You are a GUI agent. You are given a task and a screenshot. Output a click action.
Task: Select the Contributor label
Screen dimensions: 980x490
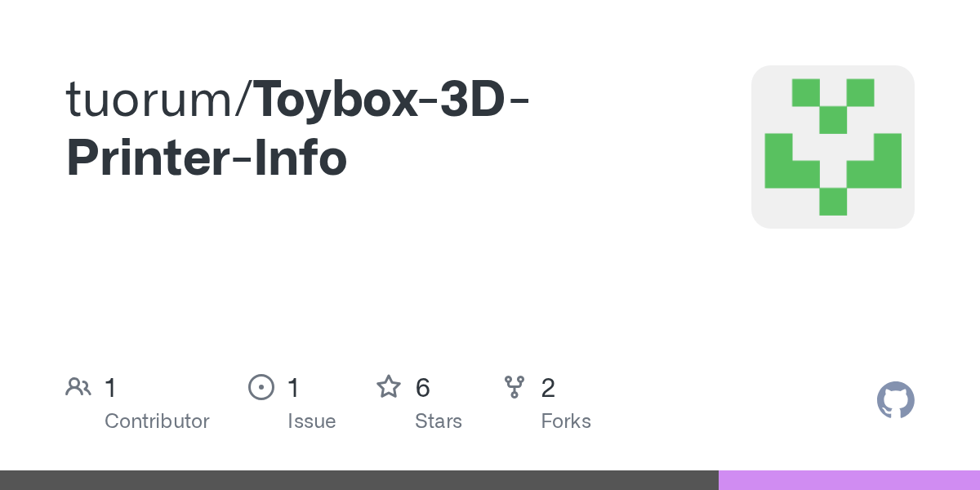tap(157, 421)
